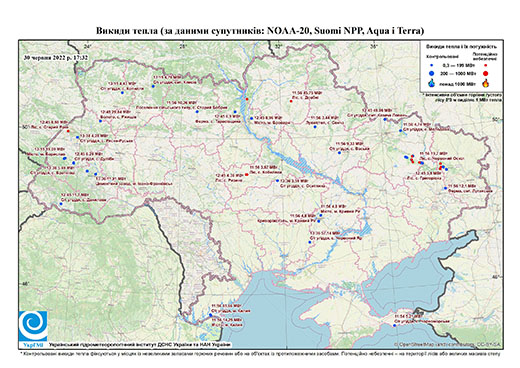Screen dimensions: 520x368
Task: Click legend text 200 — 1000 МВт
Action: point(458,73)
